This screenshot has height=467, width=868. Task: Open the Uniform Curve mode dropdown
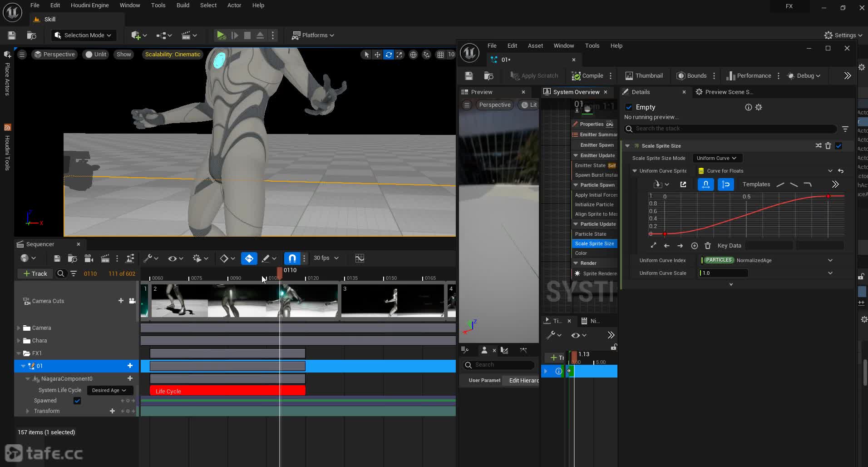pyautogui.click(x=716, y=158)
